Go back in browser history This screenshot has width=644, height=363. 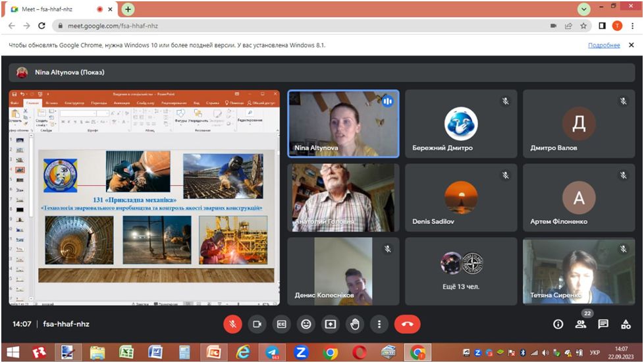12,26
